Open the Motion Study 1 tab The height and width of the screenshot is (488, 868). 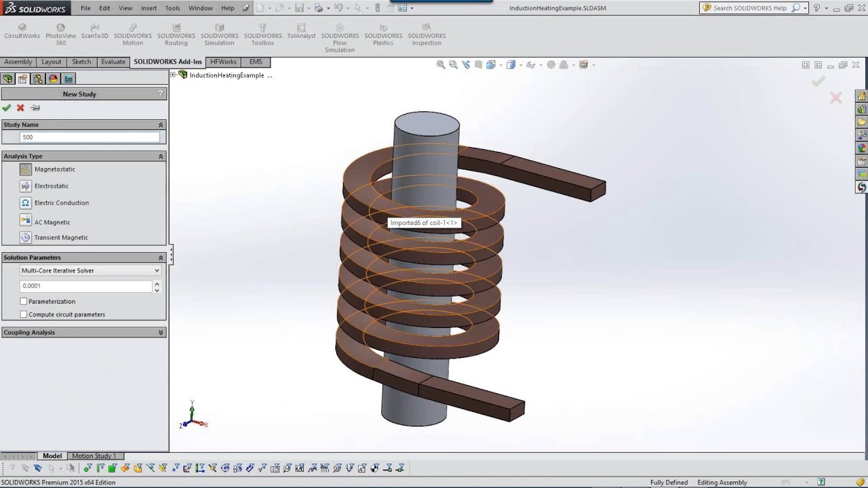94,455
